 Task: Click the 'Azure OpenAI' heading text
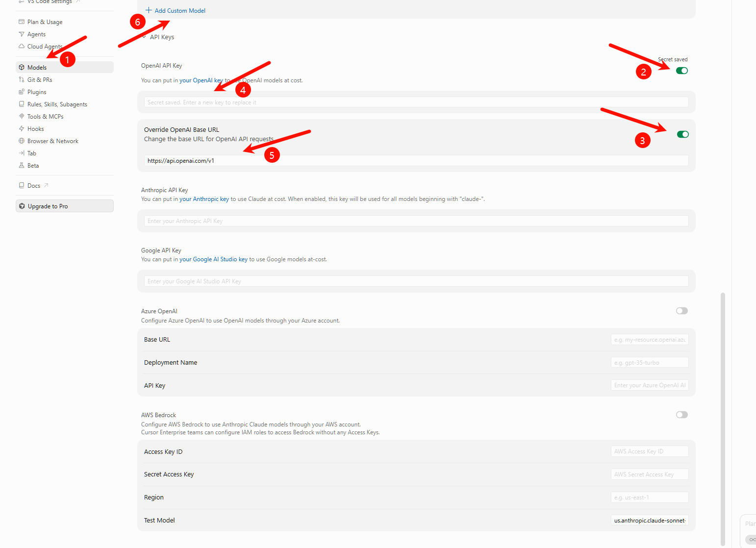click(159, 311)
